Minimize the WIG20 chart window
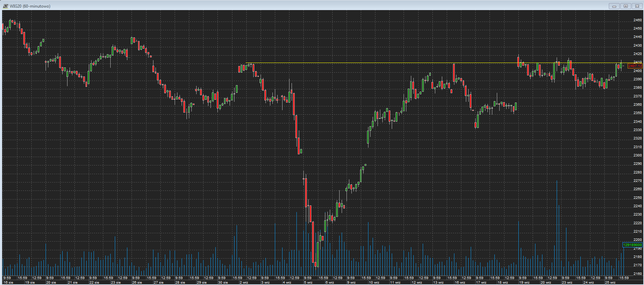644x285 pixels. pyautogui.click(x=614, y=6)
